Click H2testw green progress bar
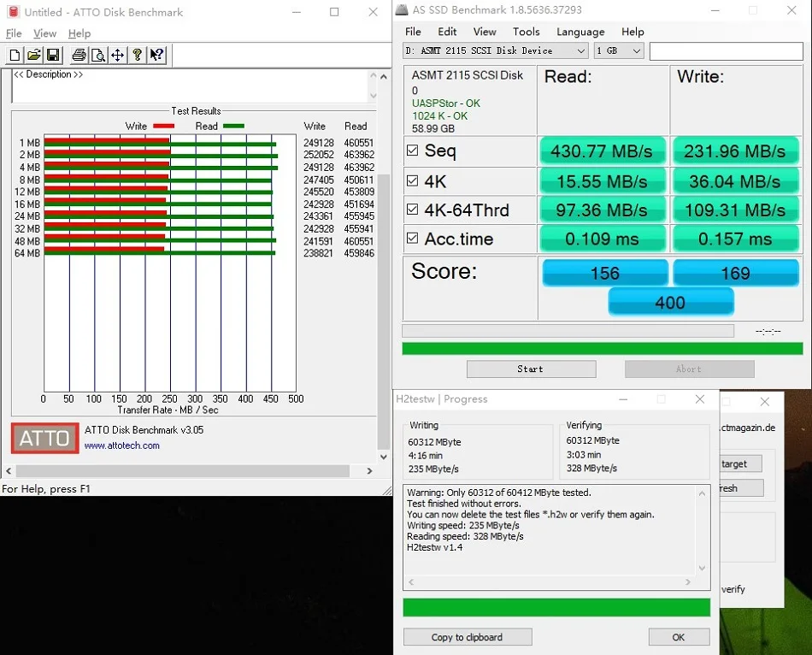Screen dimensions: 812x655 (556, 607)
